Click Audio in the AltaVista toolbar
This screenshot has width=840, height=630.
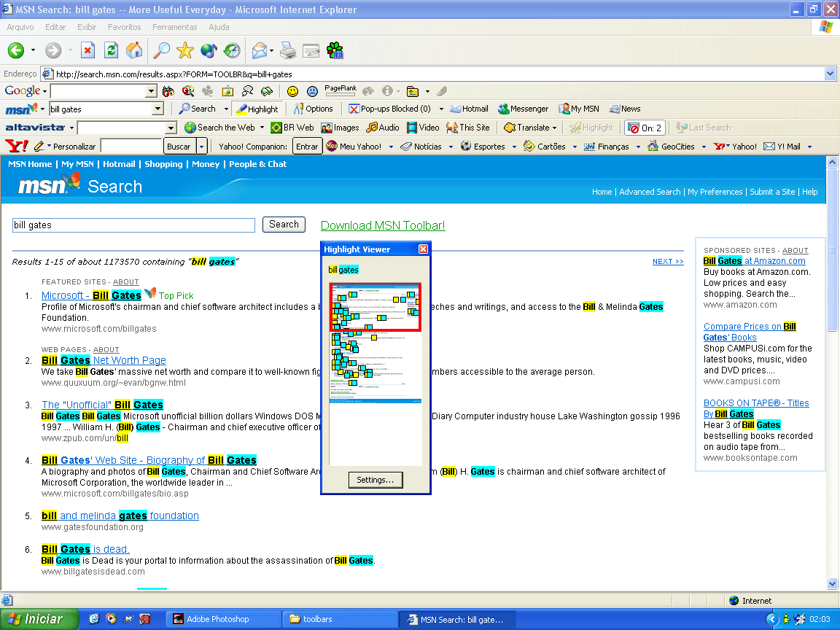coord(383,128)
